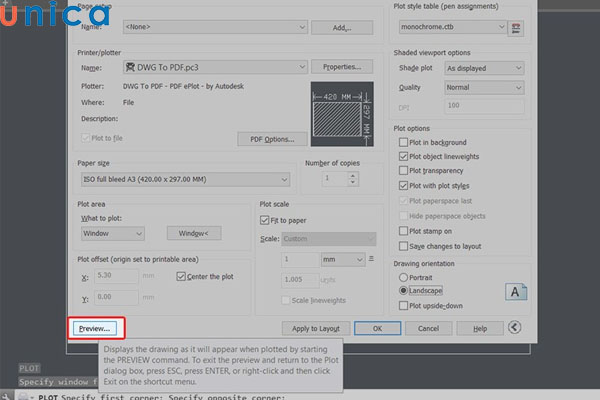Click the Cancel button

click(428, 328)
